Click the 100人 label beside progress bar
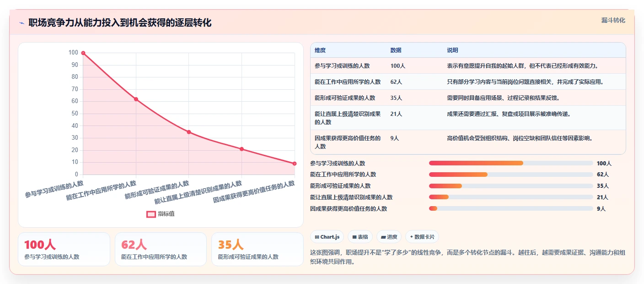 (x=604, y=164)
